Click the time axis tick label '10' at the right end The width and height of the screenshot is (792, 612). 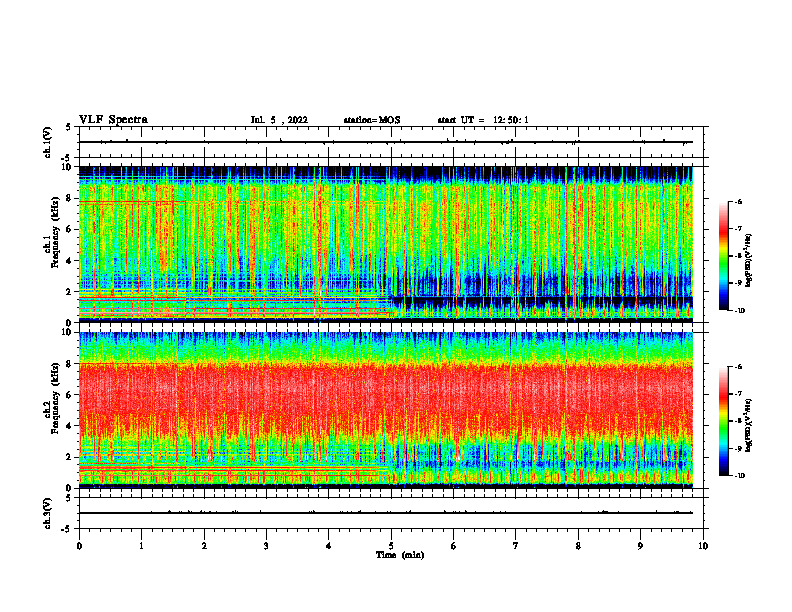pyautogui.click(x=703, y=546)
